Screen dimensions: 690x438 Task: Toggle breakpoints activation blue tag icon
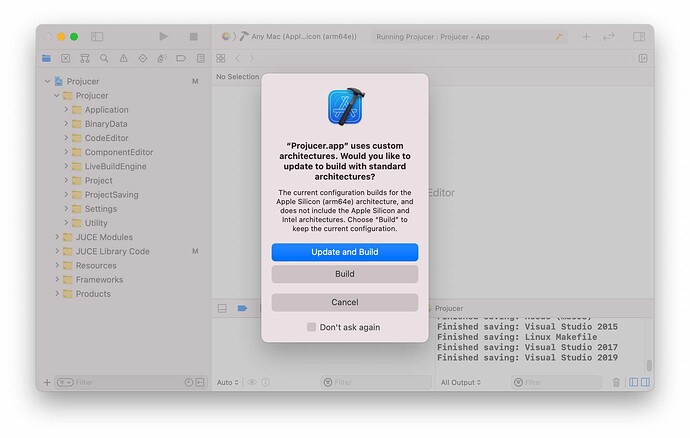click(242, 309)
